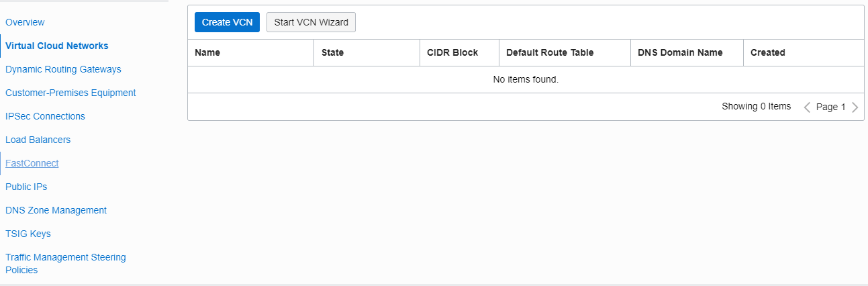Click the DNS Domain Name header
868x286 pixels.
pyautogui.click(x=680, y=52)
